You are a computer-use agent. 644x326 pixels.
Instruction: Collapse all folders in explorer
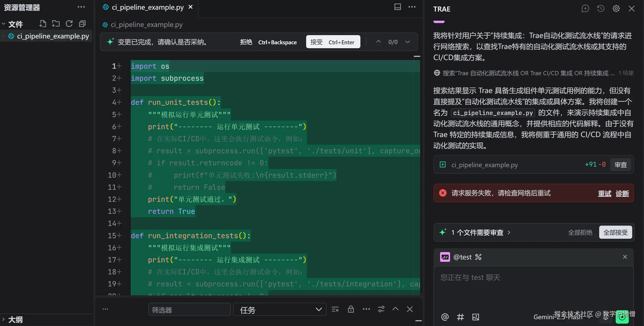tap(82, 24)
